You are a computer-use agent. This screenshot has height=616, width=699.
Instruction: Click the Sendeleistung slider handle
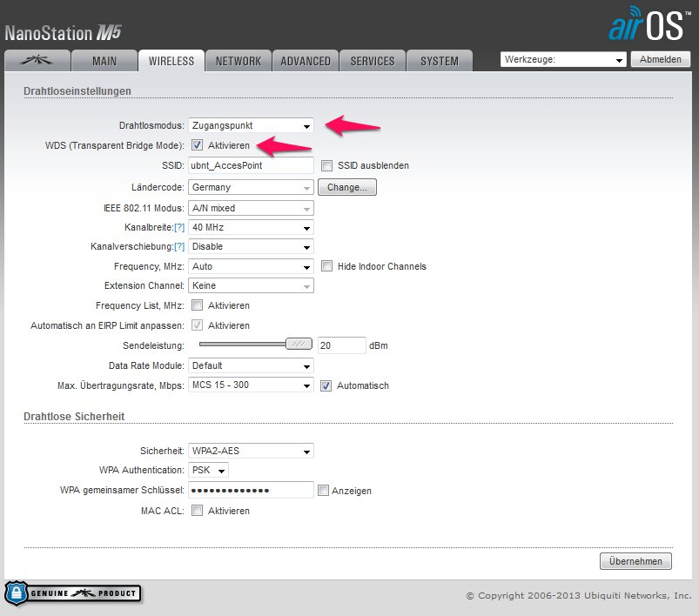[299, 344]
